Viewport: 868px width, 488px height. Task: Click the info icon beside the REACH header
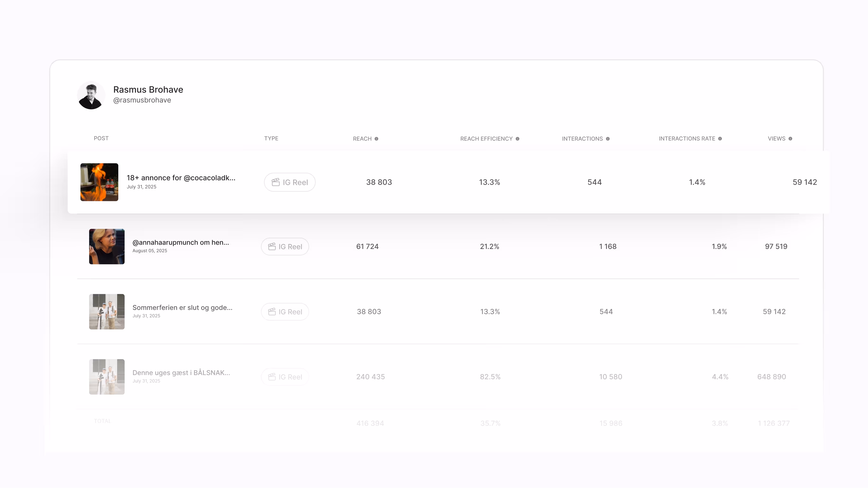pyautogui.click(x=377, y=139)
